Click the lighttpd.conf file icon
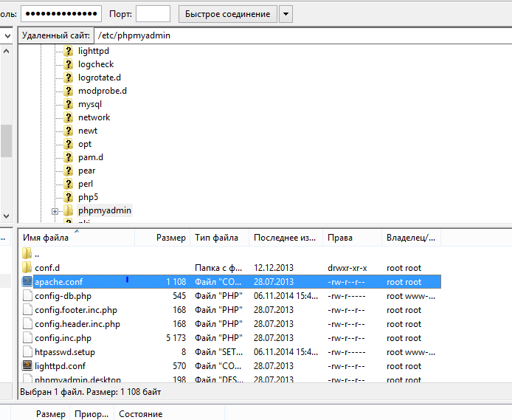The image size is (512, 420). [28, 365]
